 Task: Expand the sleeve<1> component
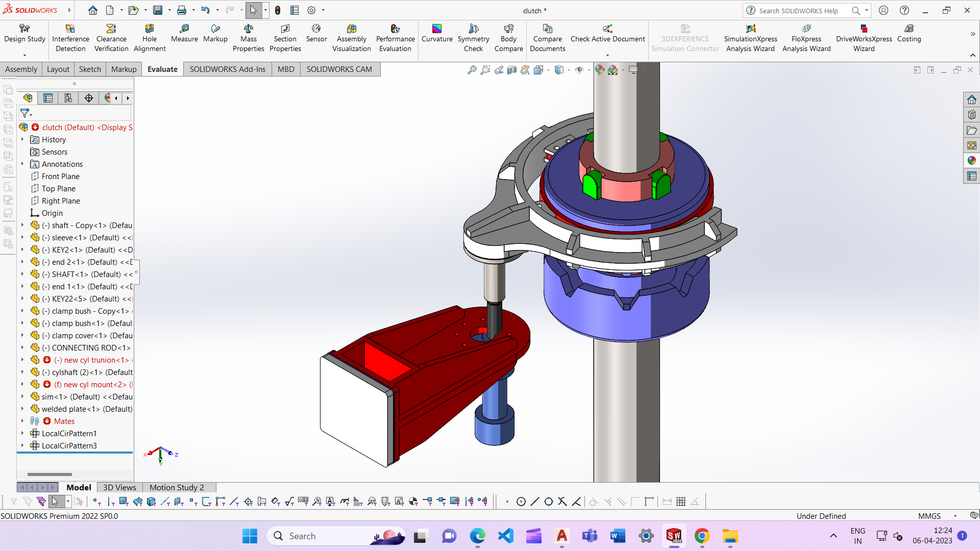tap(22, 237)
